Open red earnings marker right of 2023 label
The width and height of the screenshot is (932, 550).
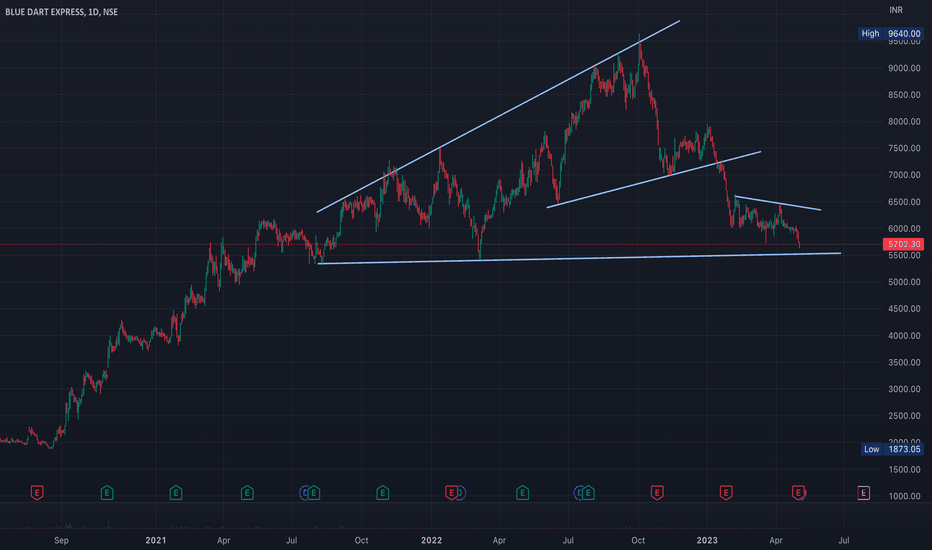click(726, 492)
